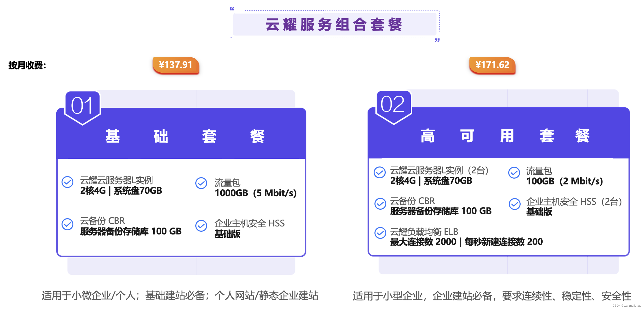Click checkmark beside 企业主机安全 HSS 基础套餐
This screenshot has width=644, height=309.
201,226
